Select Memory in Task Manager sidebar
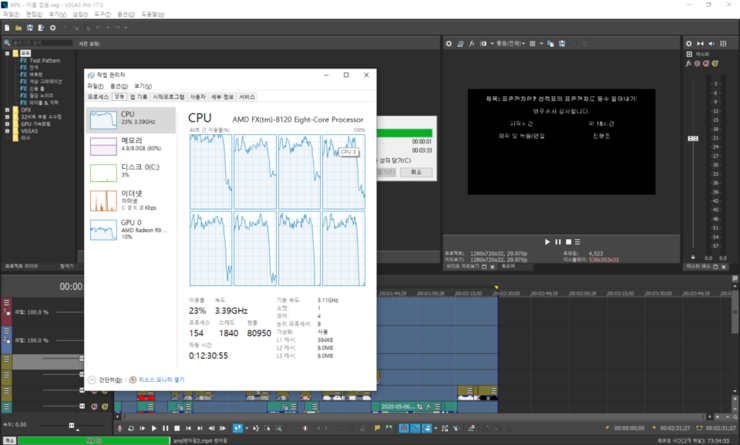740x445 pixels. [x=131, y=146]
